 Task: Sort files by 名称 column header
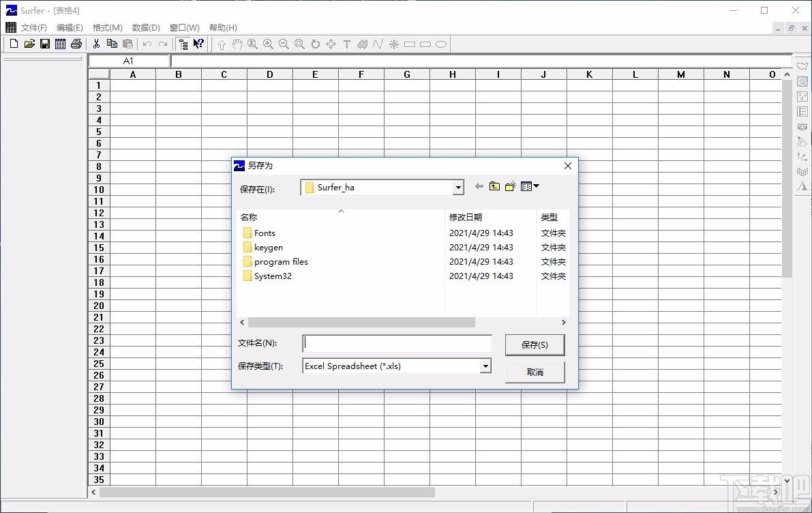[x=341, y=217]
